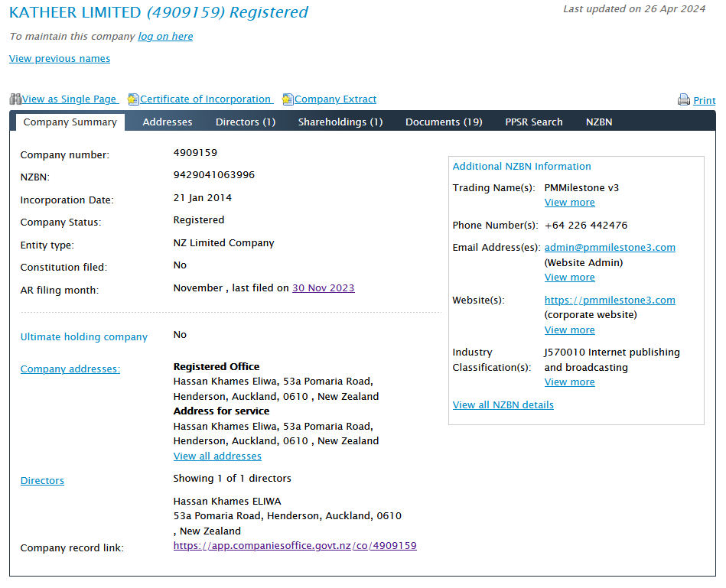Go to the PPSR Search tab
Viewport: 726px width, 588px height.
pos(533,122)
